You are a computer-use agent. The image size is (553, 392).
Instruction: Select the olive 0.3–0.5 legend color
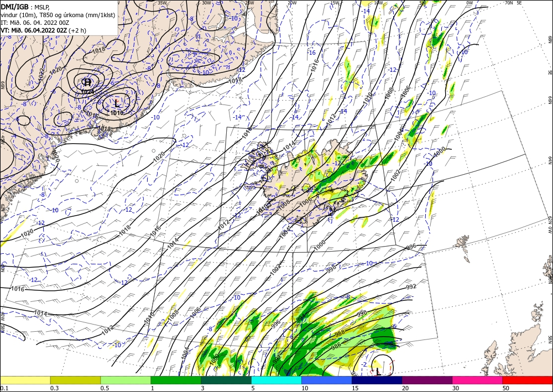75,380
